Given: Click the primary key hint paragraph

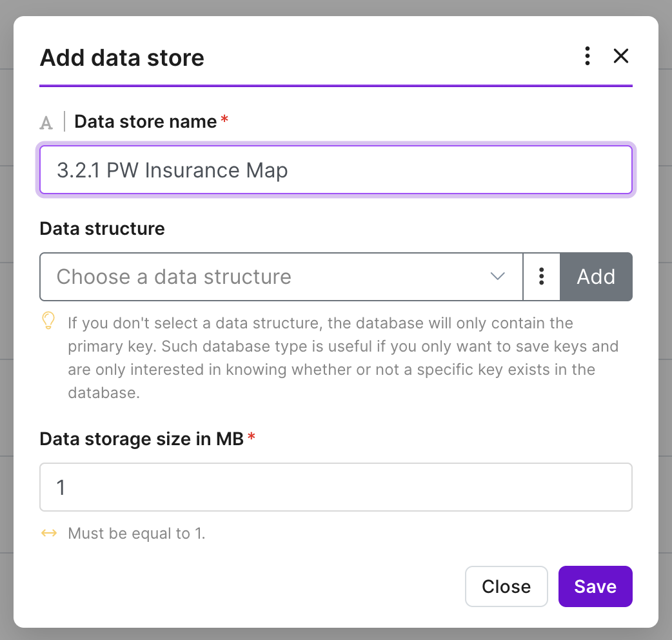Looking at the screenshot, I should pyautogui.click(x=343, y=357).
